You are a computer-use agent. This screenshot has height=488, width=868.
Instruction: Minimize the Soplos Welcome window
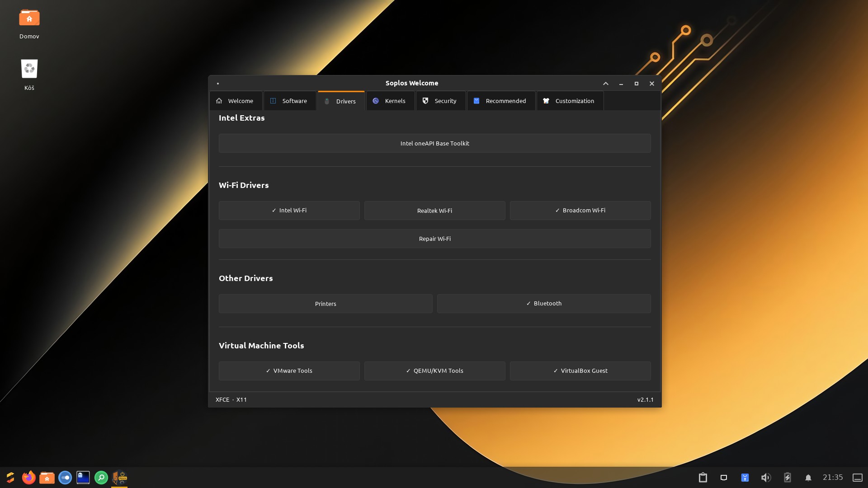(x=621, y=84)
